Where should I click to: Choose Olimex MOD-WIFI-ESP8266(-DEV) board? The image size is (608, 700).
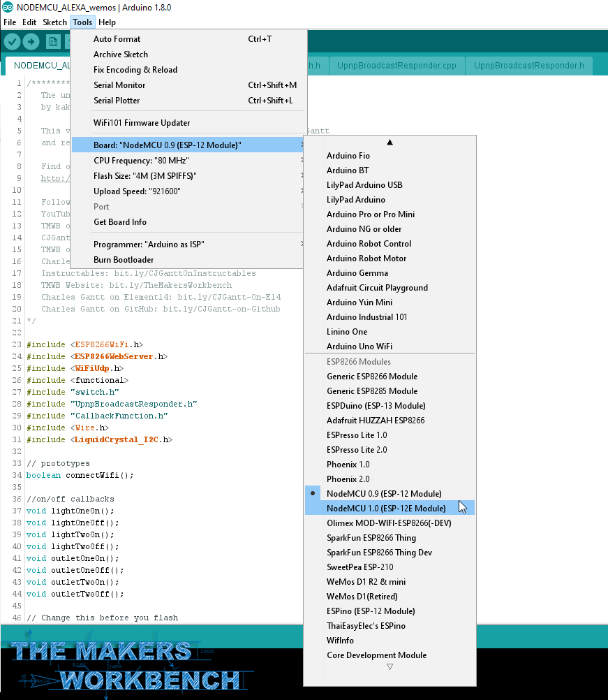pyautogui.click(x=390, y=523)
